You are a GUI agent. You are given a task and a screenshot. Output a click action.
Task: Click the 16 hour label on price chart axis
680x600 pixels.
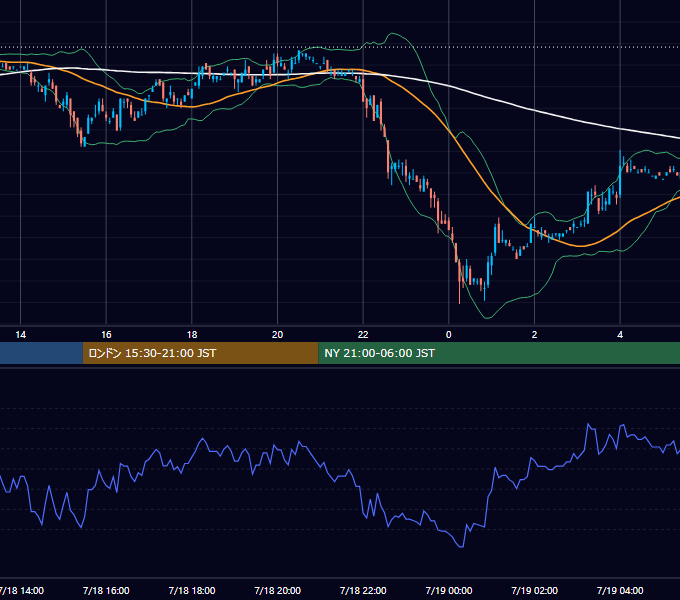click(106, 335)
